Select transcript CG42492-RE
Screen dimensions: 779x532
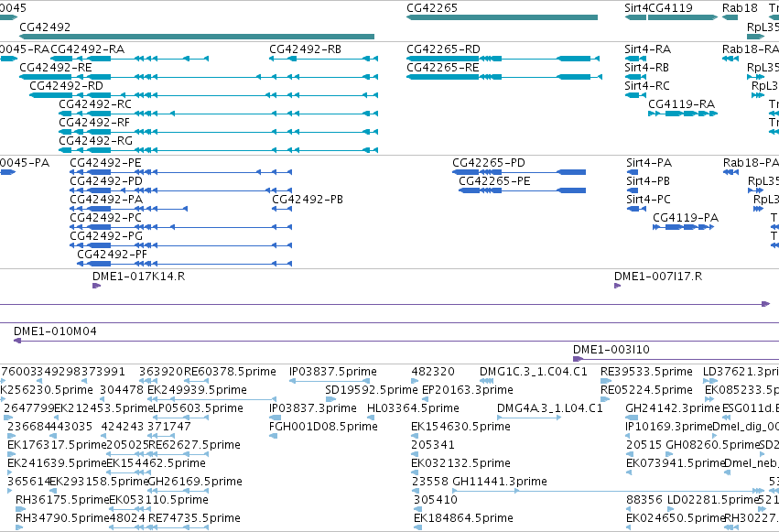click(x=199, y=77)
